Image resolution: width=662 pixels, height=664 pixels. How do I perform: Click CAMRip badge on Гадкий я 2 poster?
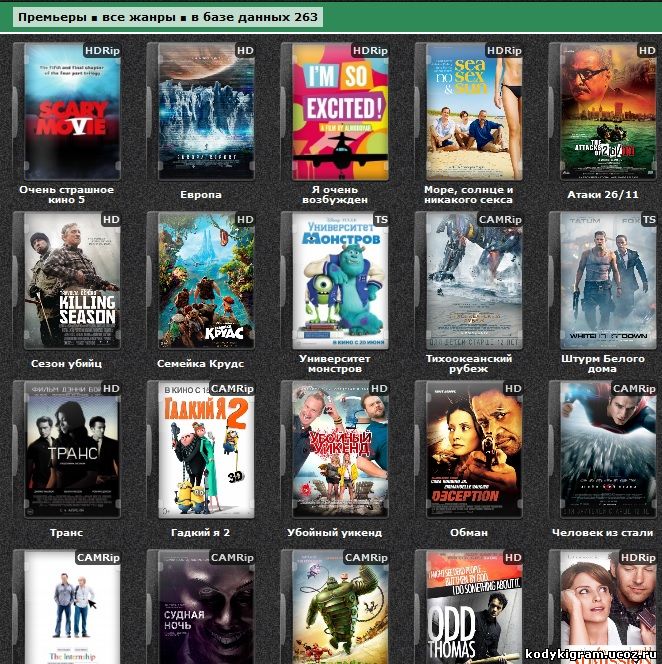click(232, 388)
